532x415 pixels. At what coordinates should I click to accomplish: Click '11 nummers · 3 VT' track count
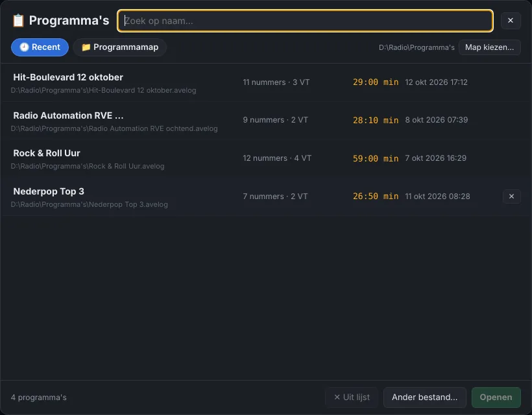276,82
